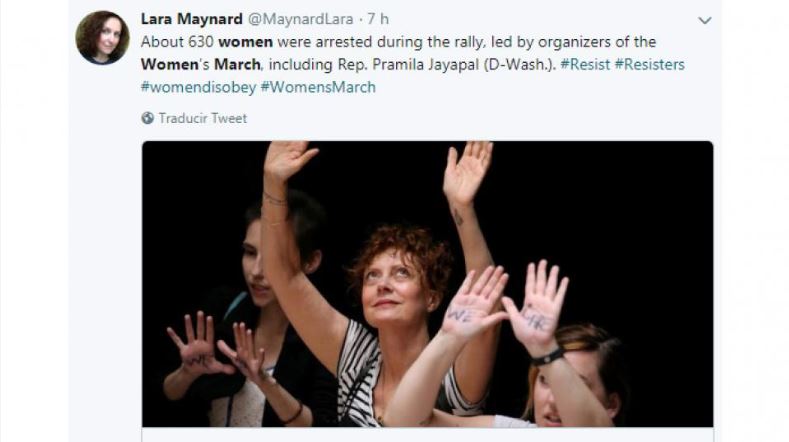Click the bold word women in tweet
Viewport: 789px width, 442px height.
pyautogui.click(x=246, y=42)
